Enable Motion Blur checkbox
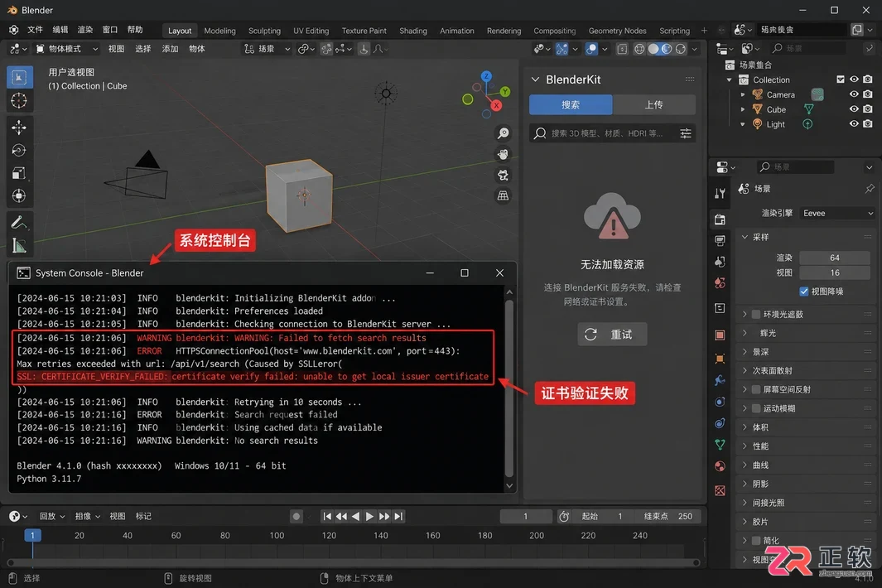This screenshot has height=588, width=882. click(756, 408)
